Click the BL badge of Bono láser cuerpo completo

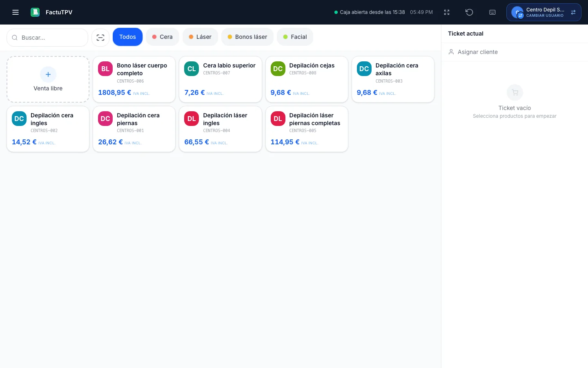[x=105, y=69]
